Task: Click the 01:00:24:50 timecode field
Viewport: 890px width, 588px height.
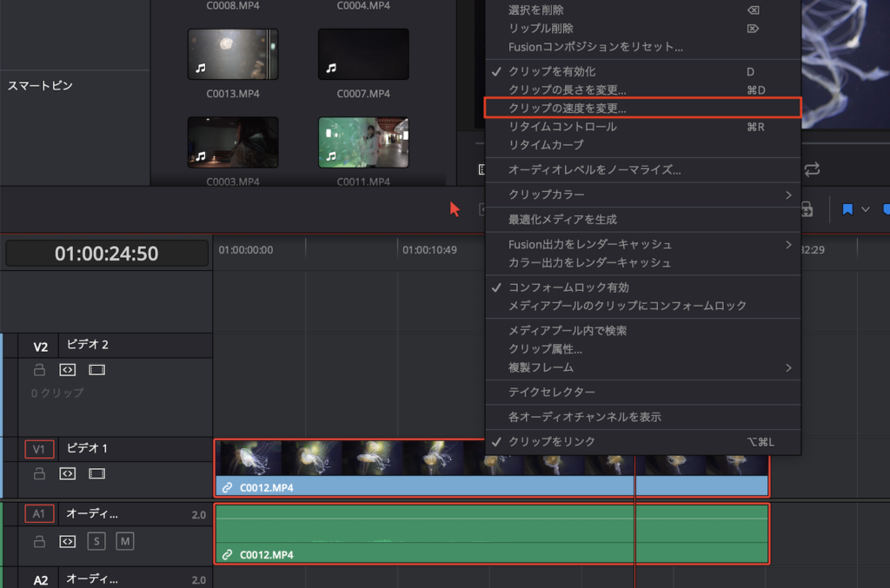Action: 107,254
